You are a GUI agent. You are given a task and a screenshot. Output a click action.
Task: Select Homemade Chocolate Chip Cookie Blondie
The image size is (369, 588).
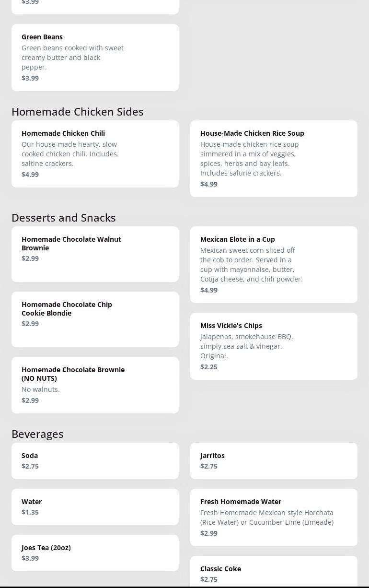coord(95,319)
